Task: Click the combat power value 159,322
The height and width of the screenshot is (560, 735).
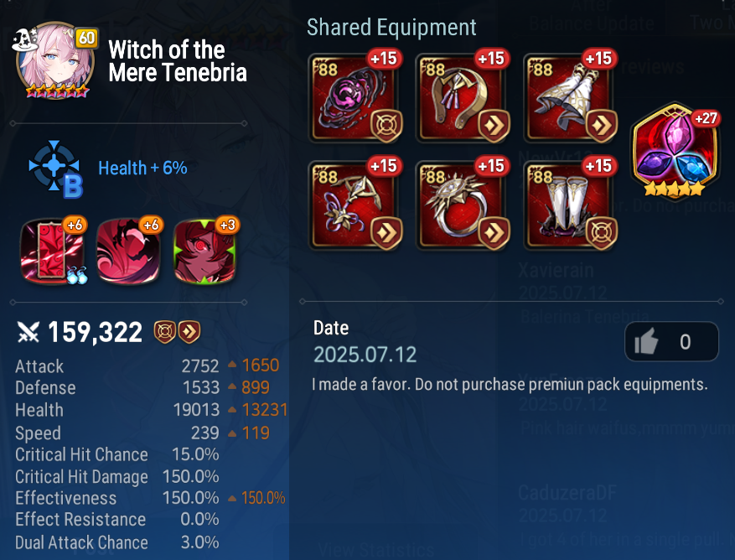Action: click(96, 333)
